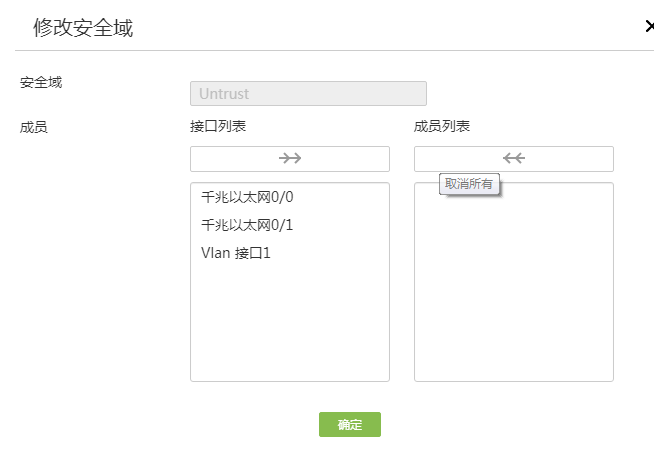Select 千兆以太网0/1 in the interface list
Image resolution: width=654 pixels, height=451 pixels.
click(x=247, y=225)
